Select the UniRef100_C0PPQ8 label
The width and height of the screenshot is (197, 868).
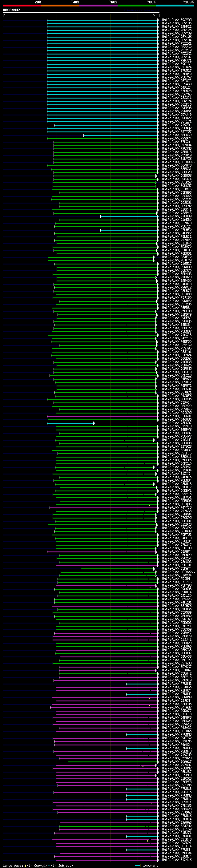(177, 108)
